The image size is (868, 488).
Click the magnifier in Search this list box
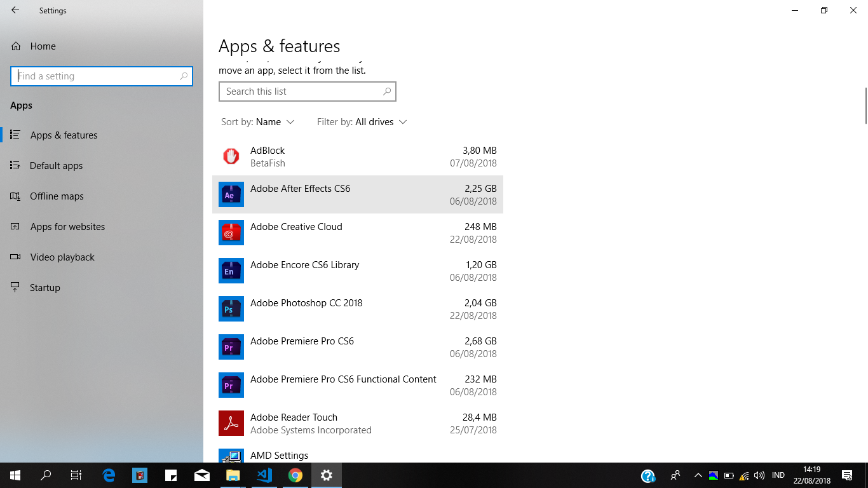point(387,91)
